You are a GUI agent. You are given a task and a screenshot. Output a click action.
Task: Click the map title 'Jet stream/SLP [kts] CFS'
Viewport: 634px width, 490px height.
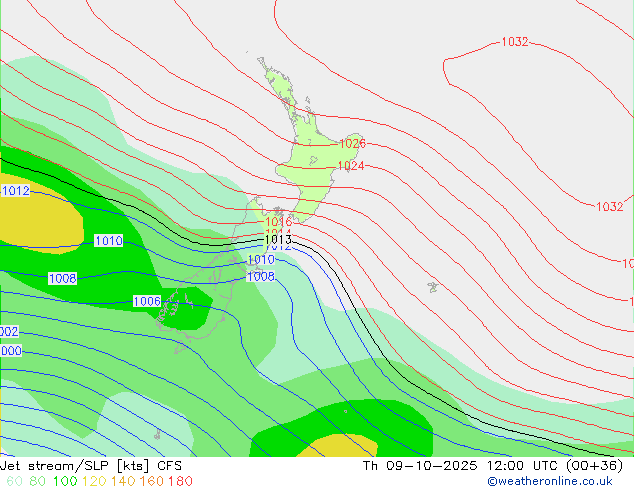(x=91, y=466)
